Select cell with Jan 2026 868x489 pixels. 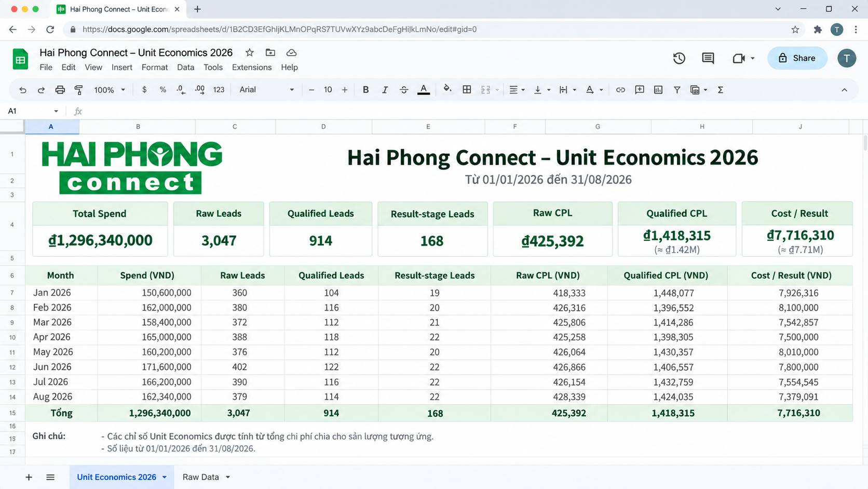coord(61,293)
